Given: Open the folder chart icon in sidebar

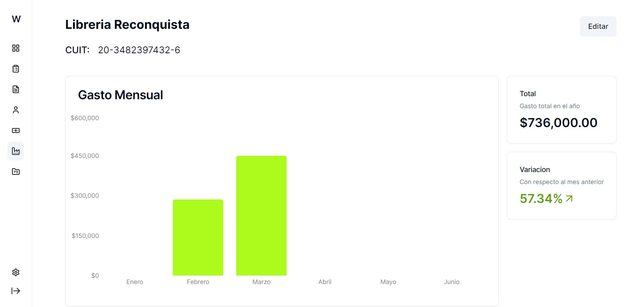Looking at the screenshot, I should click(16, 172).
